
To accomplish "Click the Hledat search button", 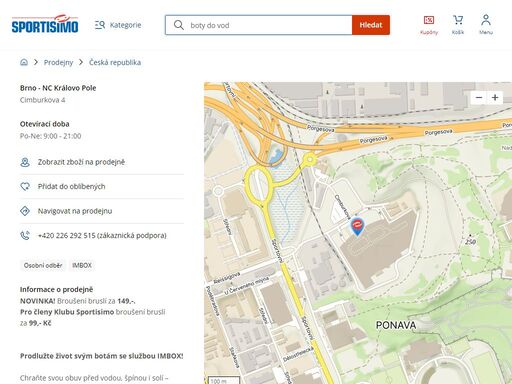I will [371, 25].
